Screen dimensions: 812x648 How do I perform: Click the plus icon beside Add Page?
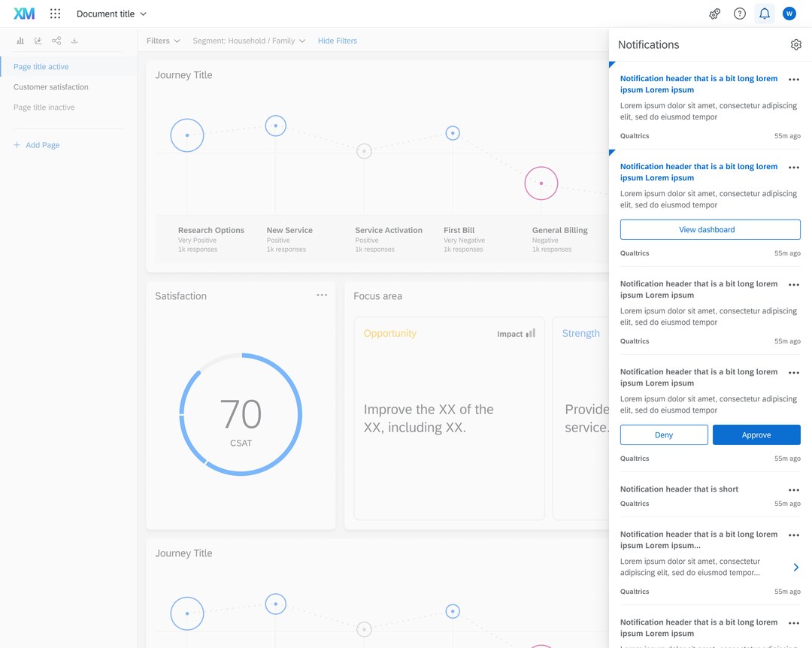pos(17,145)
